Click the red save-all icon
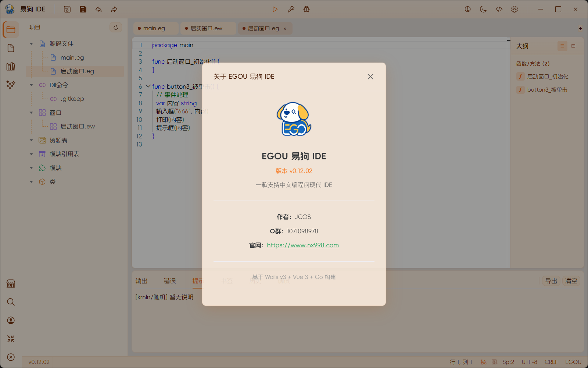This screenshot has height=368, width=588. [83, 9]
